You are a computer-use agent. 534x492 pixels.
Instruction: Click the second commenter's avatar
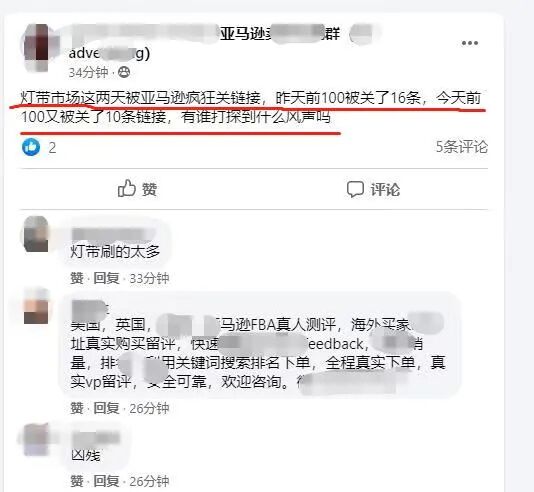(36, 306)
